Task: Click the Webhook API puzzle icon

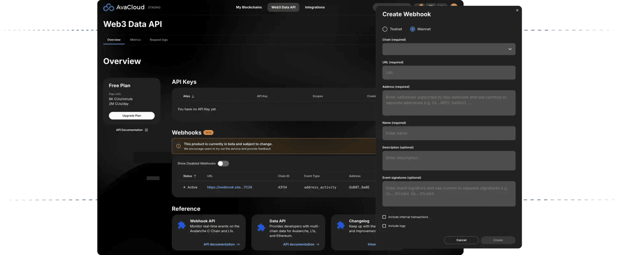Action: (181, 225)
